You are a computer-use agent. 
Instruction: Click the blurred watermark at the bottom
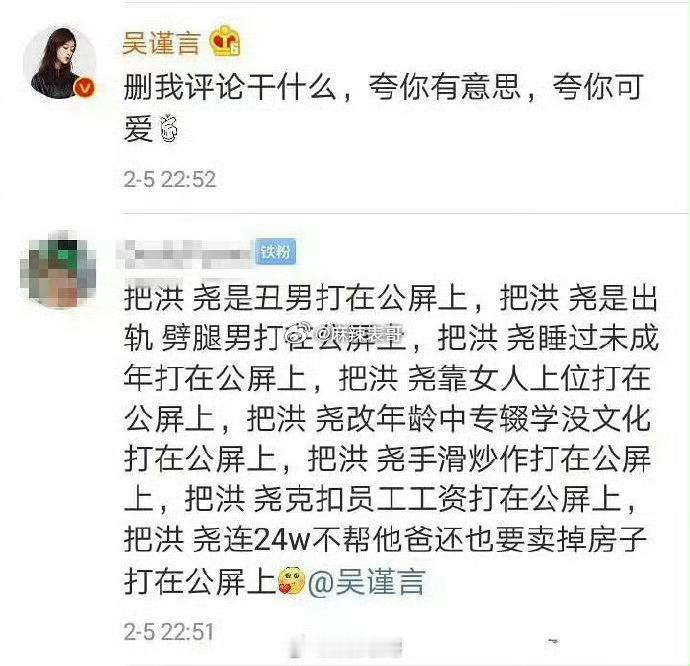[346, 646]
